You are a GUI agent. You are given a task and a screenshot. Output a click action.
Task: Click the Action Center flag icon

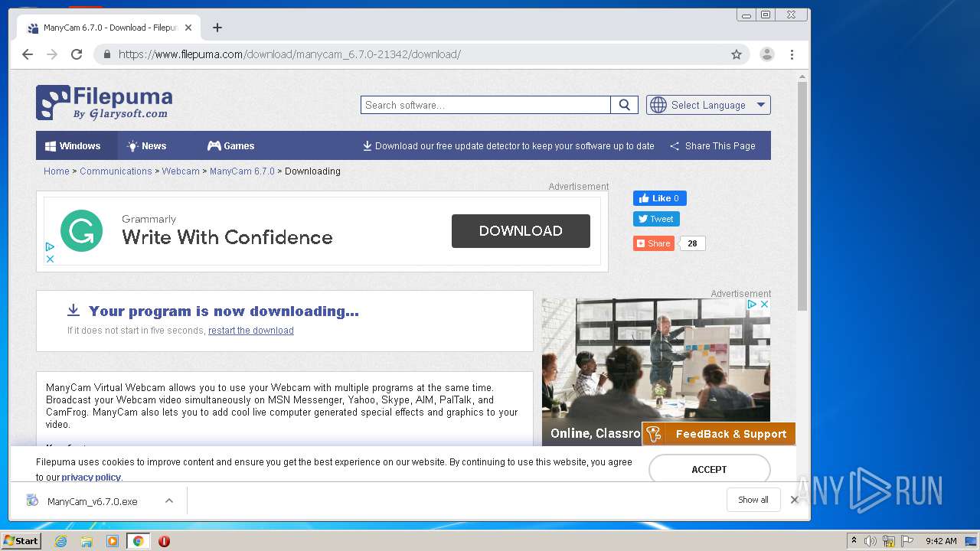[907, 541]
